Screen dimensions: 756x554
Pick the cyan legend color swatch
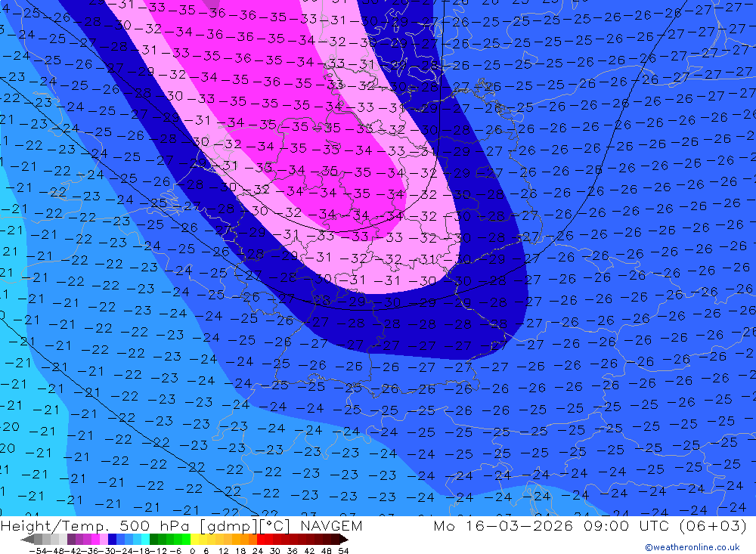145,540
